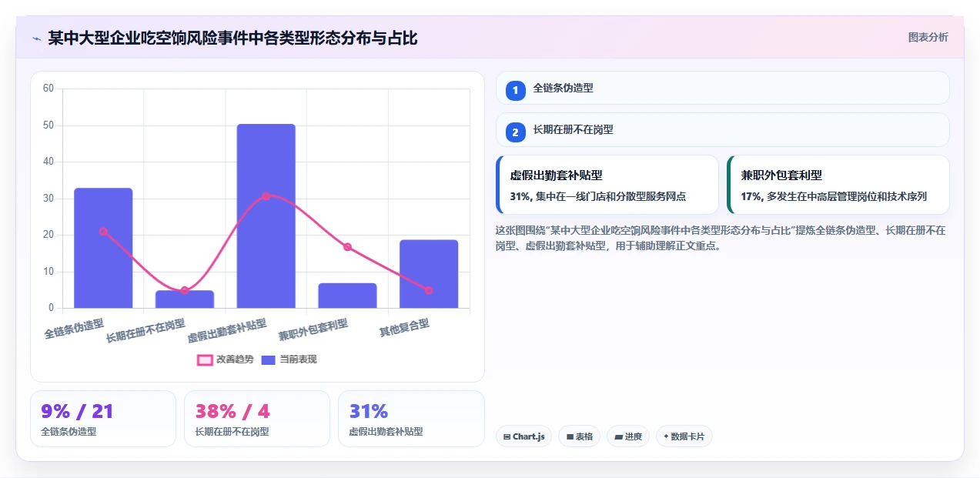Select list item 1 全链条伪造型

(722, 88)
